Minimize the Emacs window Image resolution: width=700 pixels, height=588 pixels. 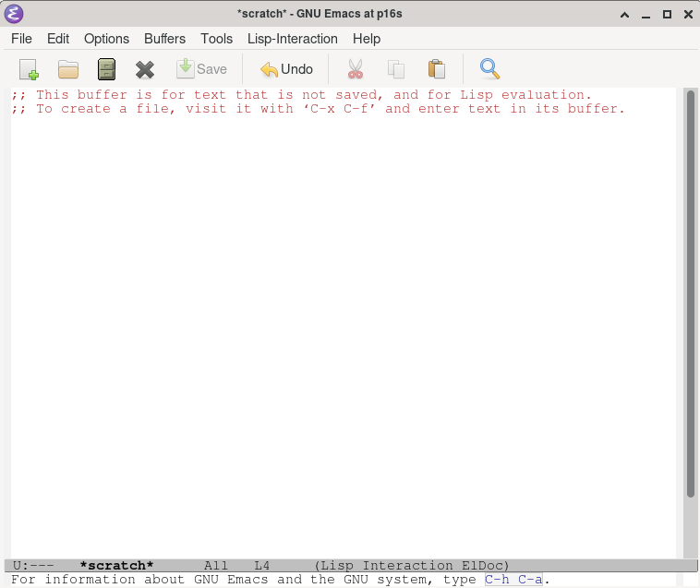[x=646, y=16]
